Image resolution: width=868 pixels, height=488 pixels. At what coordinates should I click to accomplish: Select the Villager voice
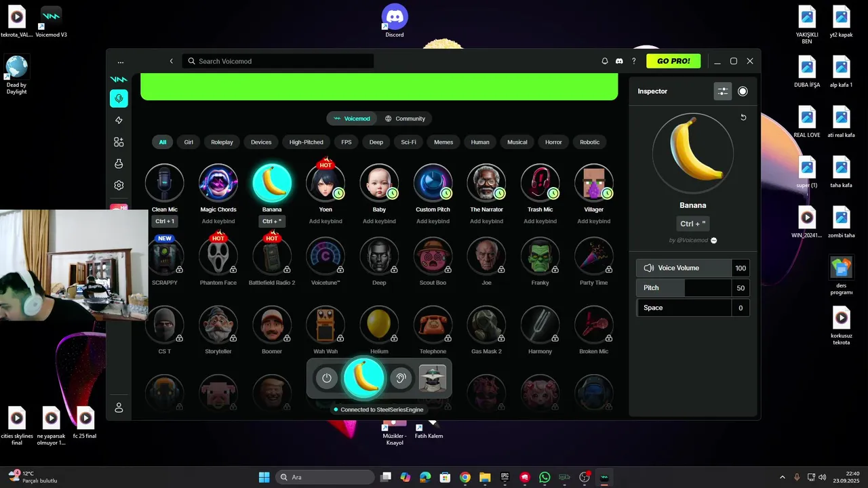coord(593,183)
